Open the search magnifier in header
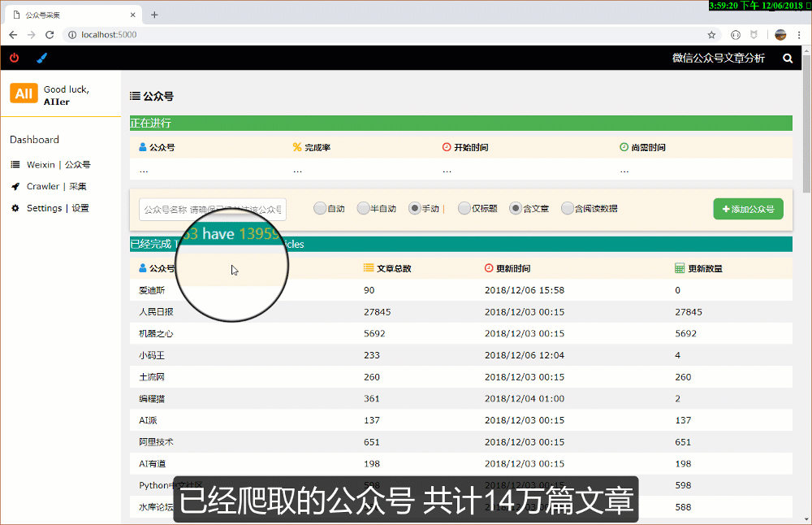This screenshot has width=812, height=525. [788, 58]
